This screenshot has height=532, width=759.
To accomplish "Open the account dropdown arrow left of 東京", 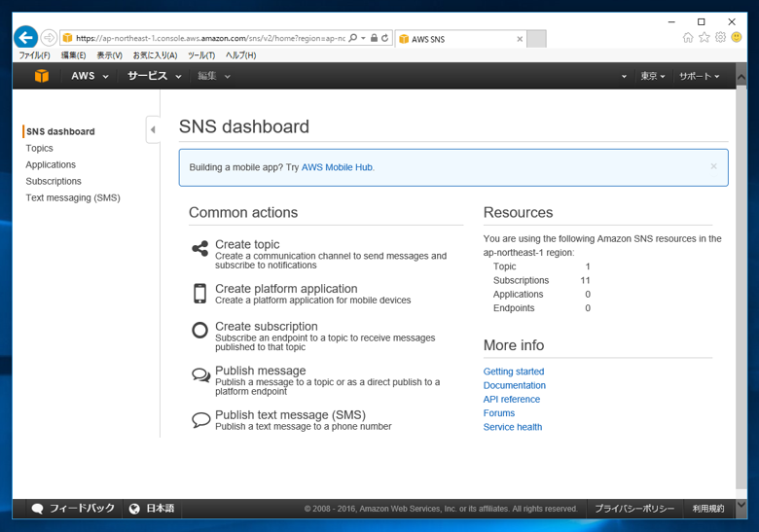I will (x=624, y=77).
